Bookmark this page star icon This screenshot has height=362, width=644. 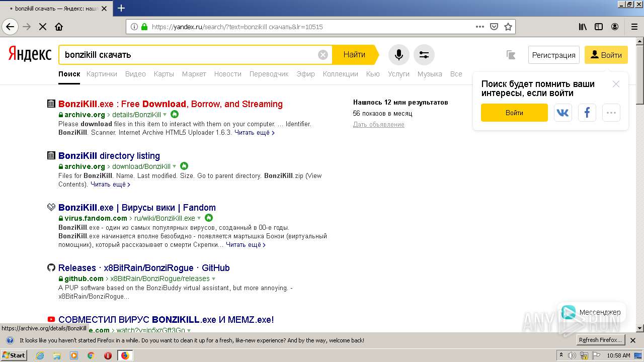click(x=508, y=27)
